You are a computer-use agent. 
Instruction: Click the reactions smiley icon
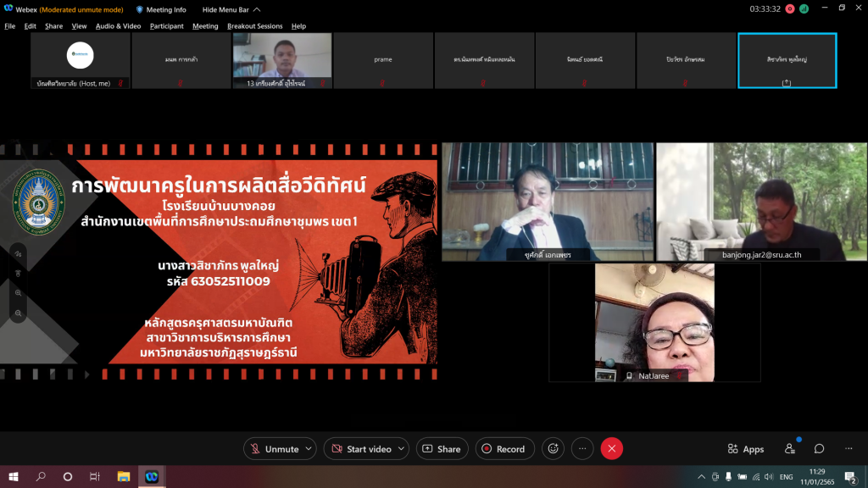[x=554, y=449]
